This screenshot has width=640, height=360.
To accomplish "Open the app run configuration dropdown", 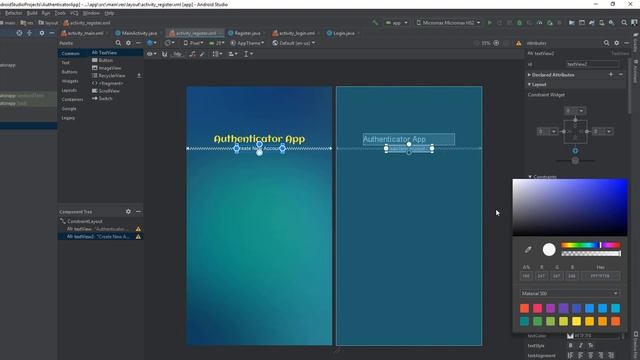I will (x=397, y=23).
